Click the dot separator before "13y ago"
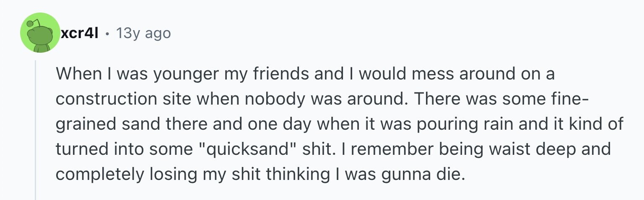Viewport: 644px width, 200px height. [108, 33]
